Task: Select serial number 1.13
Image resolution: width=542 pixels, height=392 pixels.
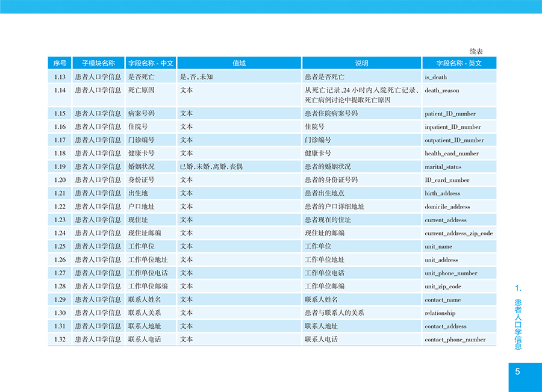Action: (60, 76)
